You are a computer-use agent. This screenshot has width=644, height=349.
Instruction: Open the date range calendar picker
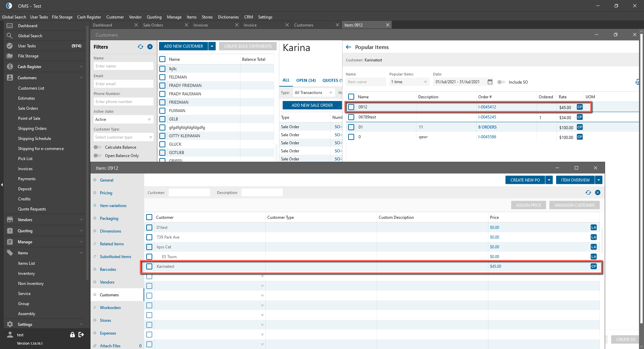click(x=490, y=82)
